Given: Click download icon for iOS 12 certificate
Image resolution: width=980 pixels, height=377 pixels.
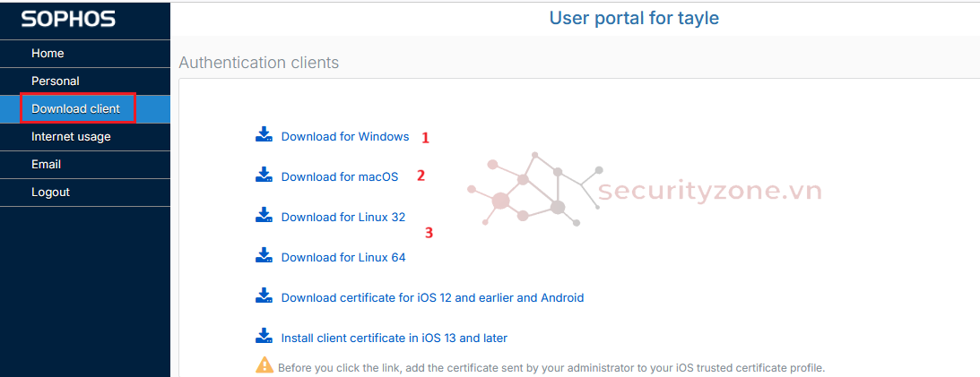Looking at the screenshot, I should pyautogui.click(x=264, y=296).
